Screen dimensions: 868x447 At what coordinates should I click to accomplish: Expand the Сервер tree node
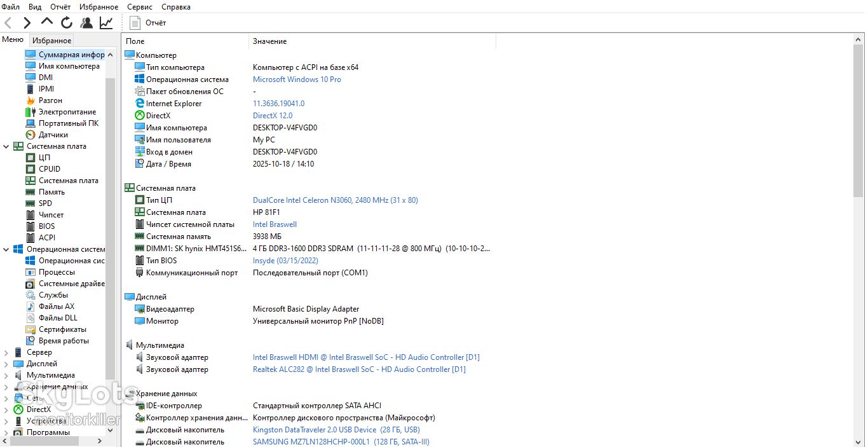coord(6,352)
